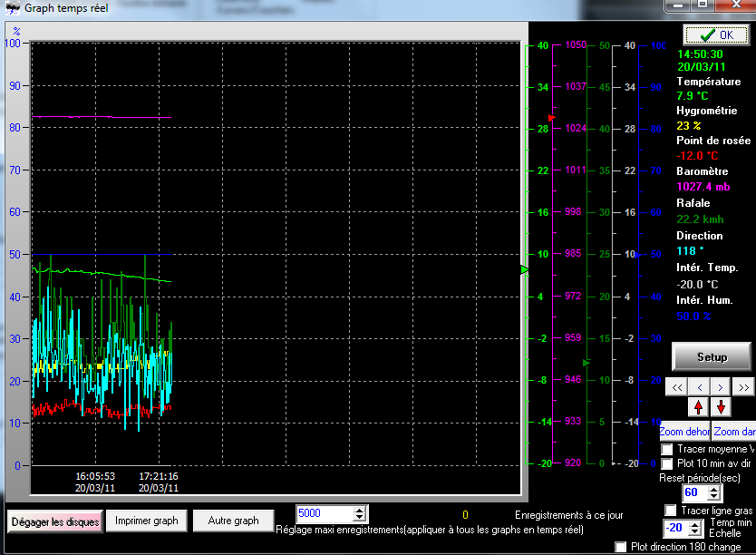756x555 pixels.
Task: Click the Rafale label
Action: tap(693, 203)
